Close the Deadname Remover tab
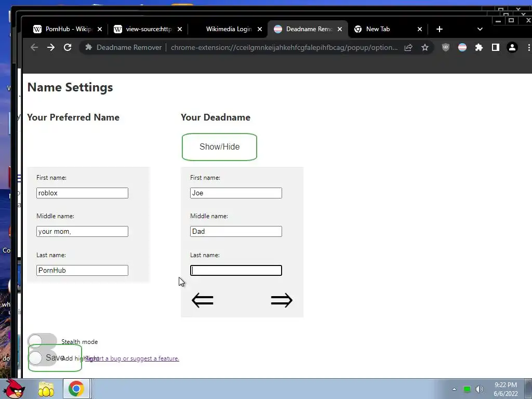This screenshot has width=532, height=399. point(340,29)
